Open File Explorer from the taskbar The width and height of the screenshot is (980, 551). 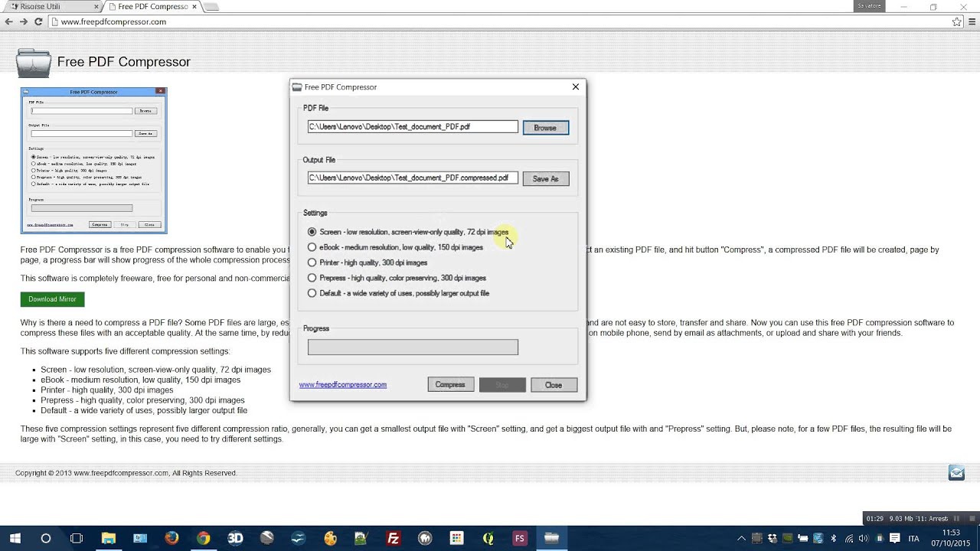pyautogui.click(x=108, y=538)
